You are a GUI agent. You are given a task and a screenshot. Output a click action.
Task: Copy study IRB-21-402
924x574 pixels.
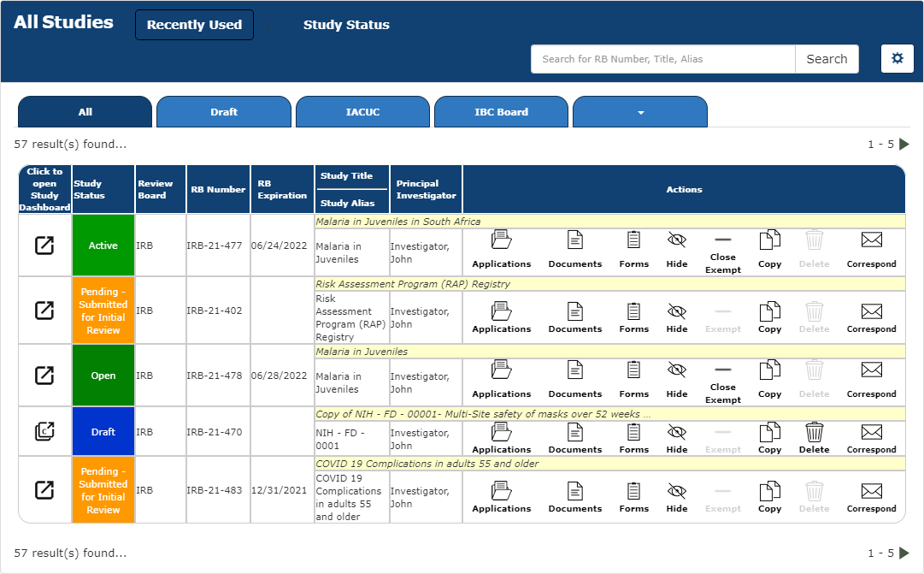[769, 317]
